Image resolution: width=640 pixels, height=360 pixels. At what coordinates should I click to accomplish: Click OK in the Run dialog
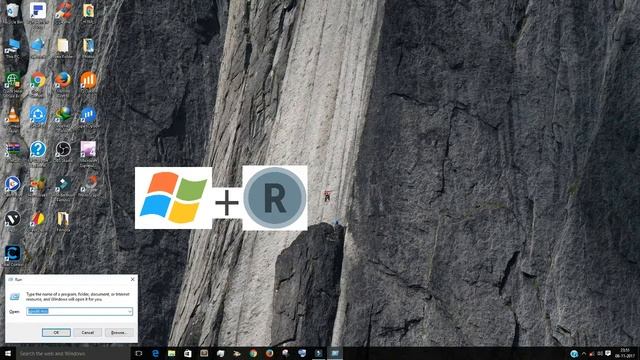click(56, 333)
